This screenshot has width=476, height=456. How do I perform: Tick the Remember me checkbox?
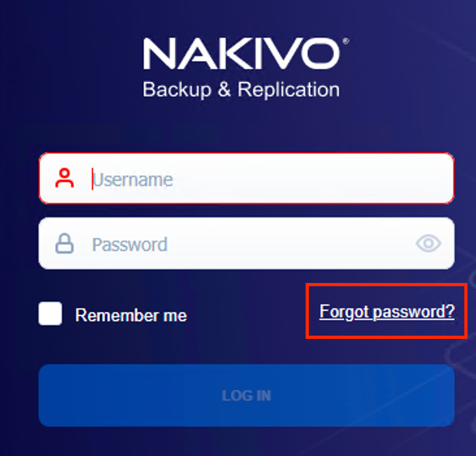point(50,314)
